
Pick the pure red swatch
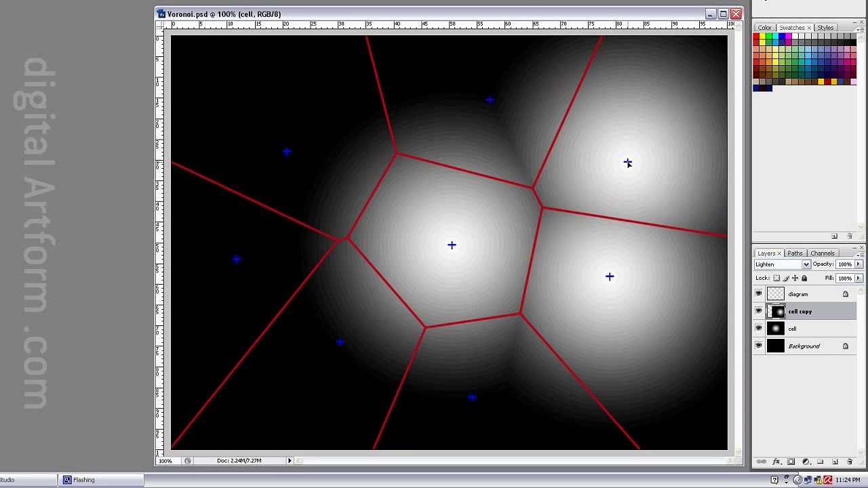[756, 36]
